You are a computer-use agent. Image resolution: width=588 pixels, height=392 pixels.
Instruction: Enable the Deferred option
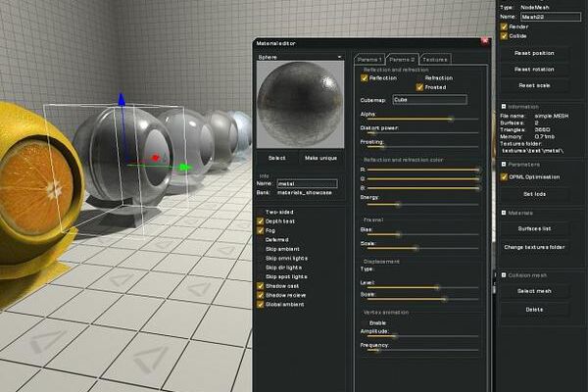click(x=261, y=240)
